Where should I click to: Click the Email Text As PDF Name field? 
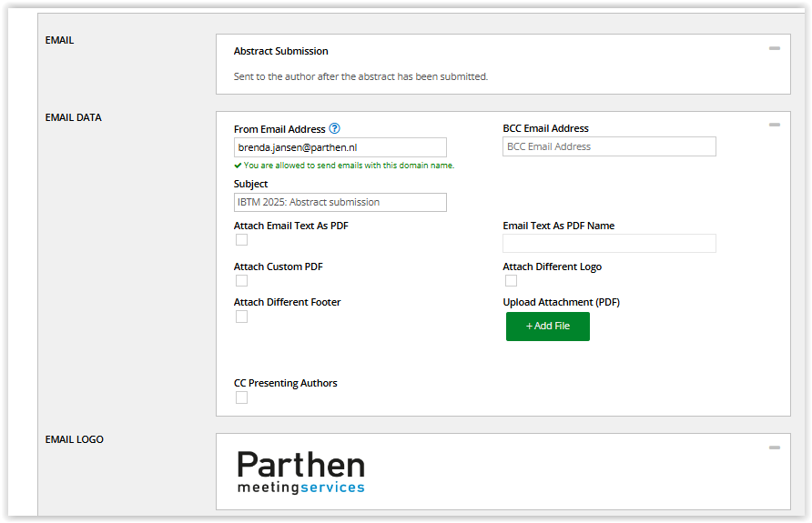click(x=609, y=243)
